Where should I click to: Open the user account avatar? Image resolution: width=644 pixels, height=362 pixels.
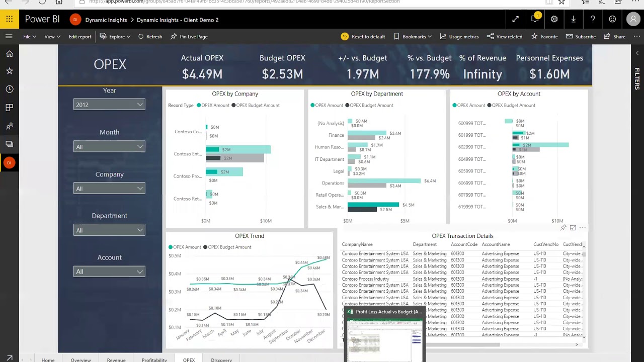tap(633, 20)
